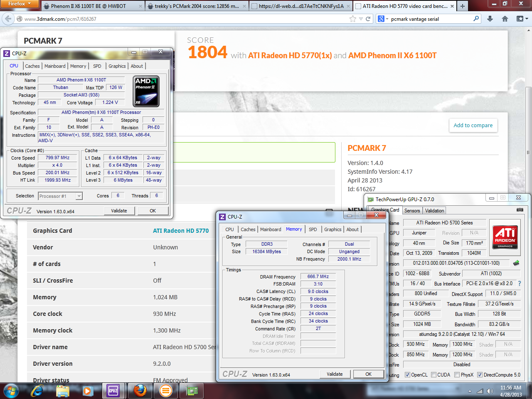532x399 pixels.
Task: Click the 1804 PCMark score text
Action: click(207, 52)
